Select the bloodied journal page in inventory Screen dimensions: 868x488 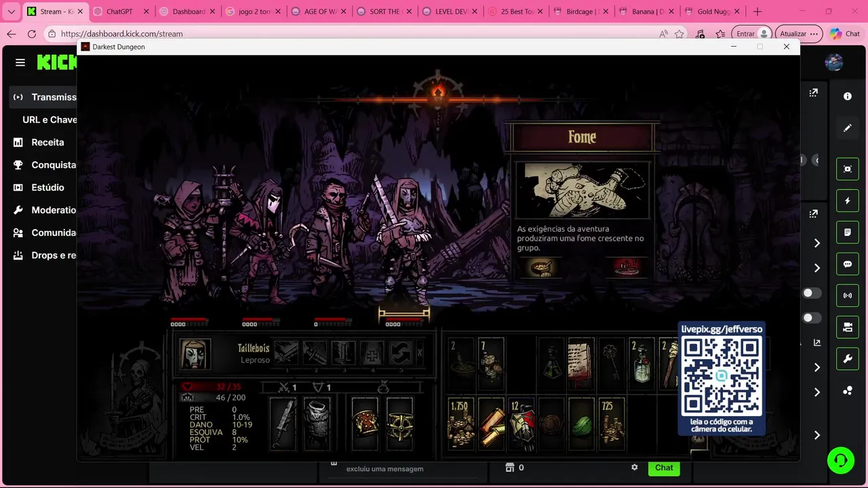coord(581,364)
